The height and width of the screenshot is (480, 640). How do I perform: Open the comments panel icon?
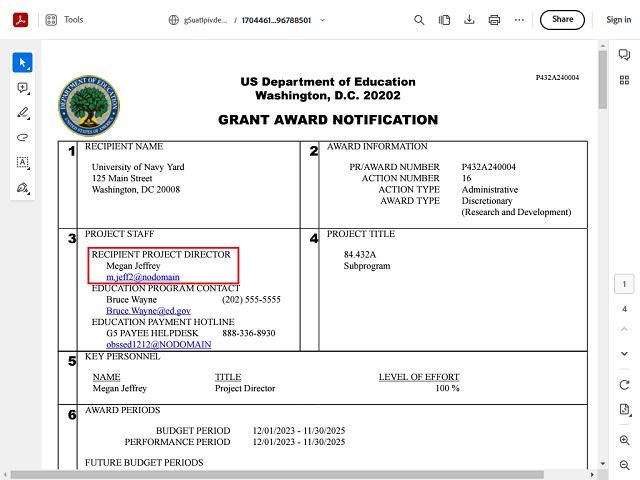pyautogui.click(x=624, y=54)
